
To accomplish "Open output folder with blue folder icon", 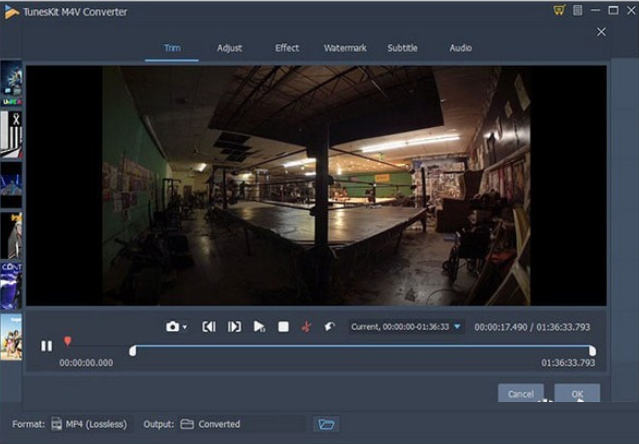I will pos(326,424).
